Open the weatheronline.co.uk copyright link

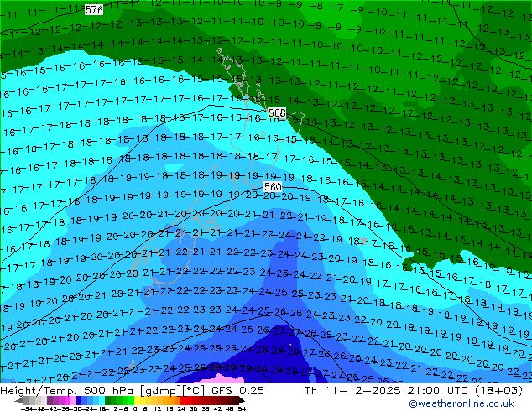click(462, 403)
